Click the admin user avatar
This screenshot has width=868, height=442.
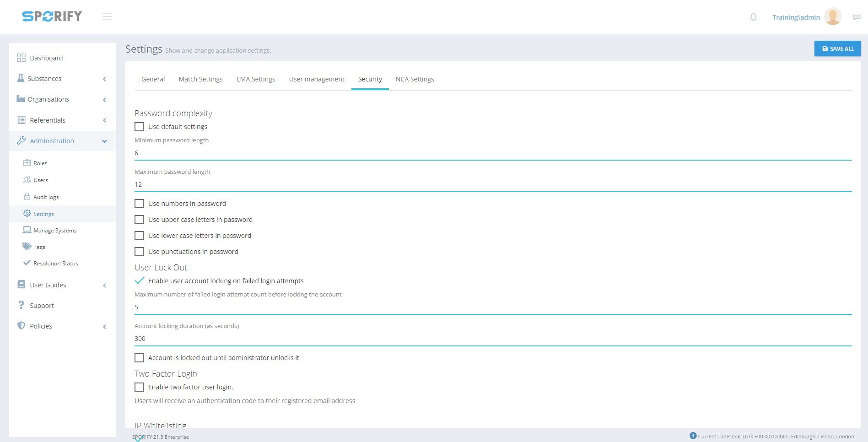point(832,17)
